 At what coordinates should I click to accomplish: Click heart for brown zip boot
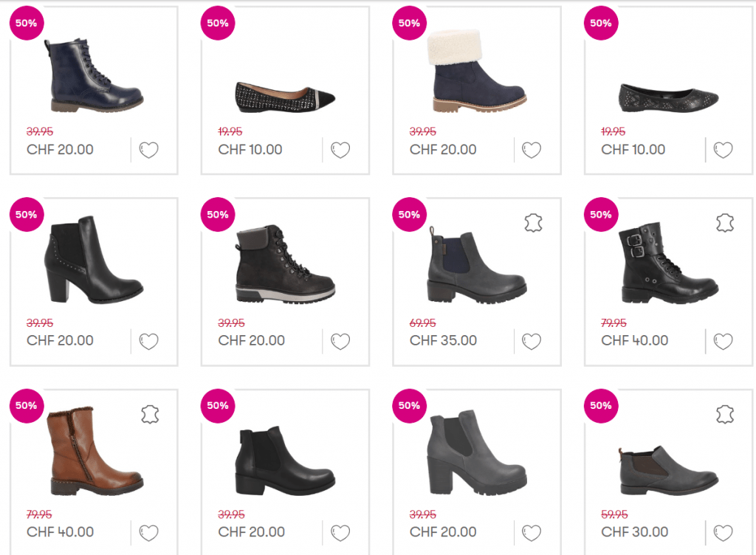click(149, 533)
